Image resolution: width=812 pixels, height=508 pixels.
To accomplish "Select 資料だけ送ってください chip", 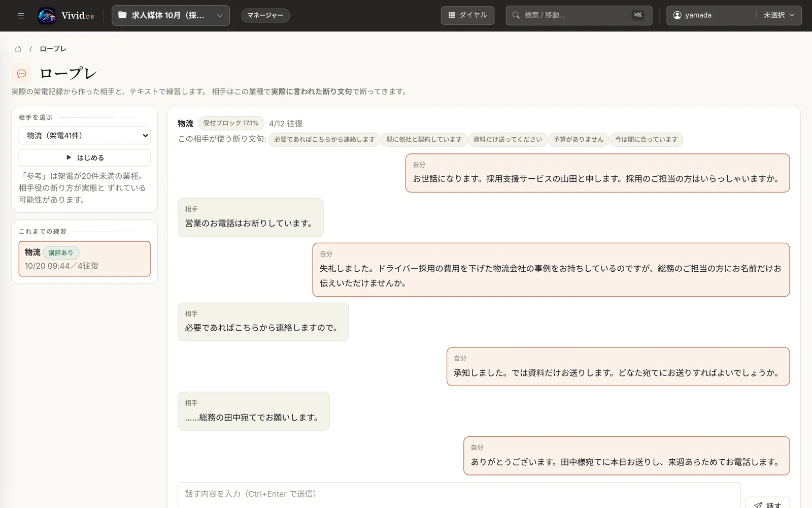I will pos(507,139).
